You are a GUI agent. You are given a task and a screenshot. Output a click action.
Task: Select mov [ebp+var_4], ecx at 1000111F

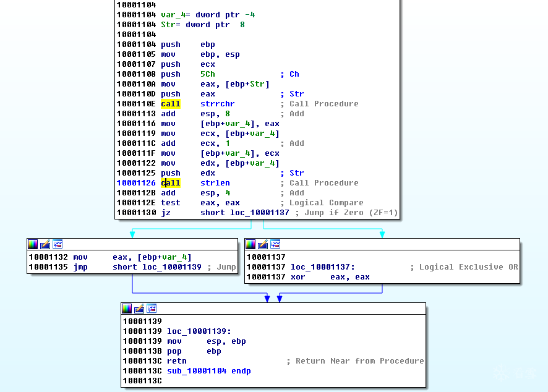point(220,153)
